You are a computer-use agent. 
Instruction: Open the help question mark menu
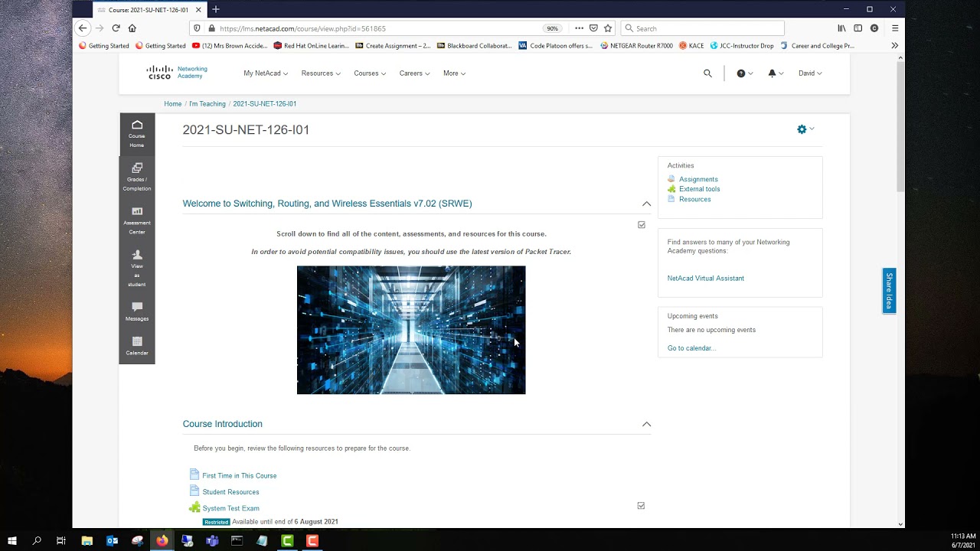pyautogui.click(x=744, y=73)
